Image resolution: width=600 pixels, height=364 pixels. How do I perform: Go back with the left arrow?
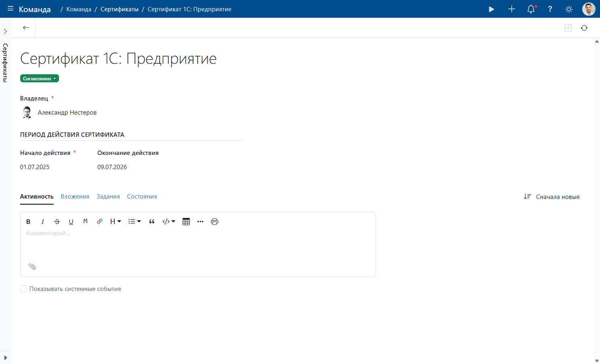26,28
